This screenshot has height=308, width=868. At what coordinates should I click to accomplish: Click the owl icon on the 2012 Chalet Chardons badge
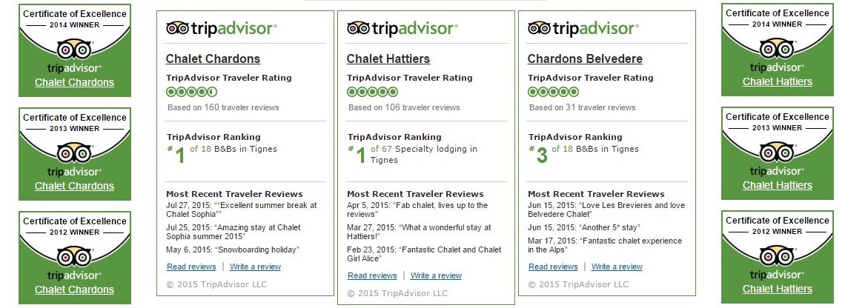pyautogui.click(x=74, y=257)
